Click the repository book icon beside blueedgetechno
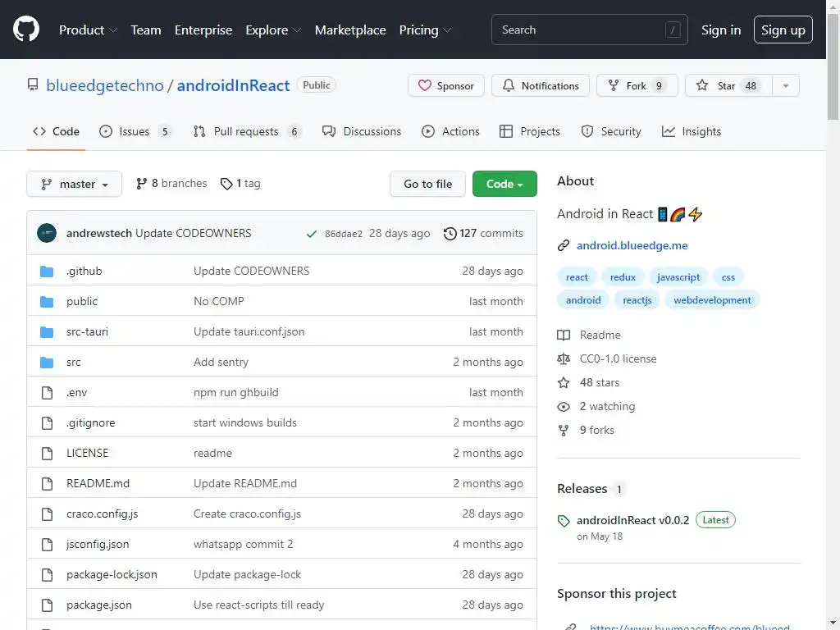This screenshot has width=840, height=630. (33, 85)
